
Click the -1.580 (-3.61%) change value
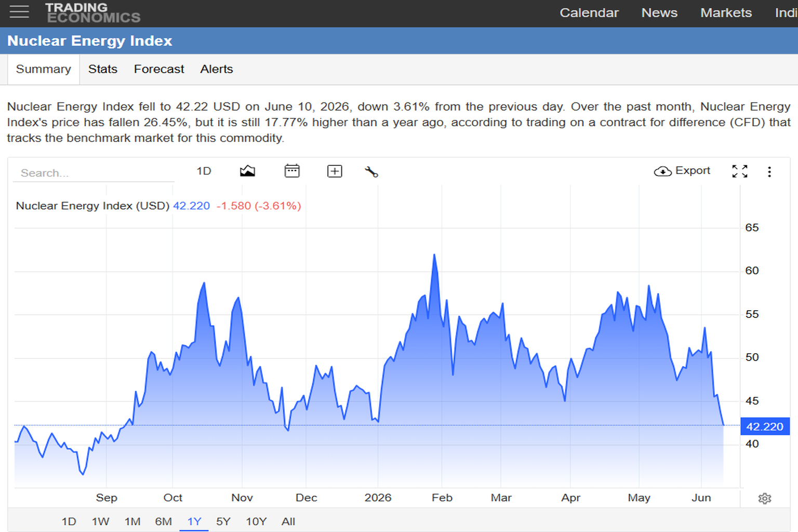(259, 206)
